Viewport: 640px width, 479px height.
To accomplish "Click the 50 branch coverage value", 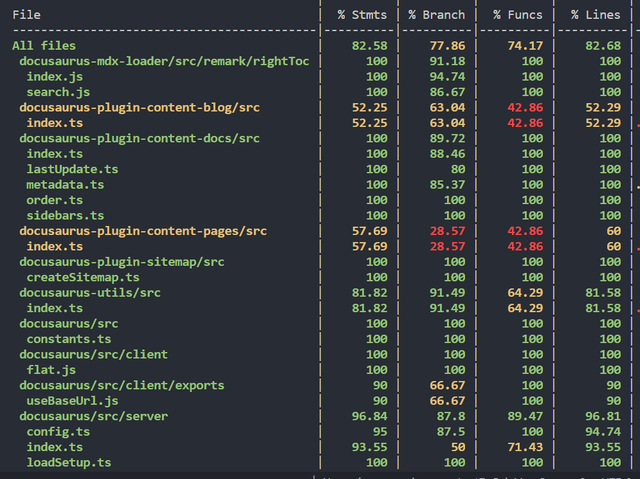I will pyautogui.click(x=458, y=447).
